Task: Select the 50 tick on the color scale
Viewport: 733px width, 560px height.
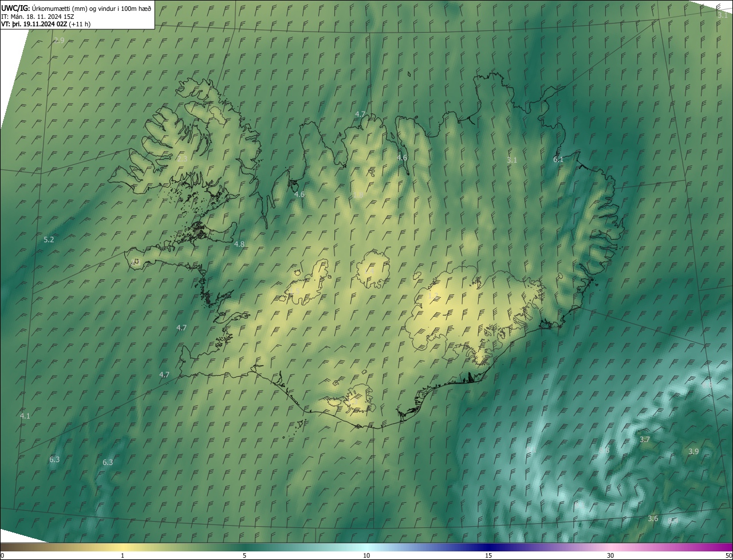Action: (x=728, y=555)
